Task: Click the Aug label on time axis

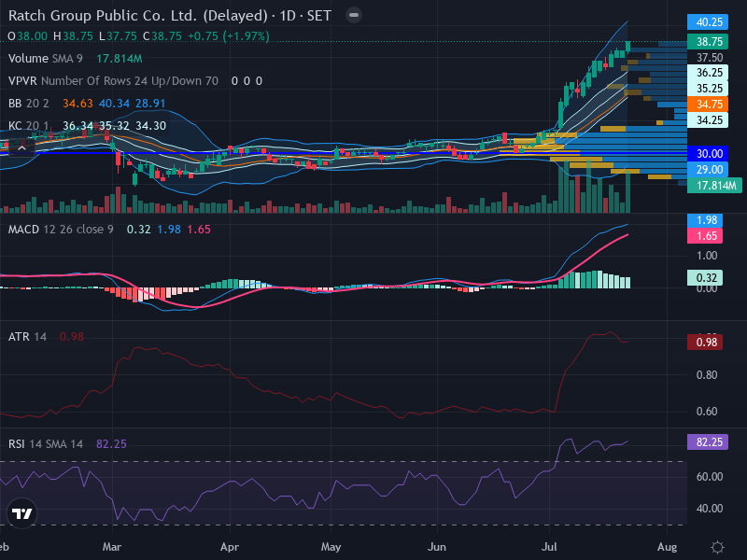Action: coord(667,547)
